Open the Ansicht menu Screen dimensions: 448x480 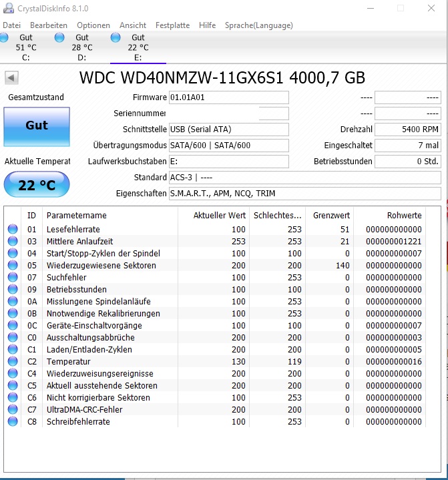[133, 25]
